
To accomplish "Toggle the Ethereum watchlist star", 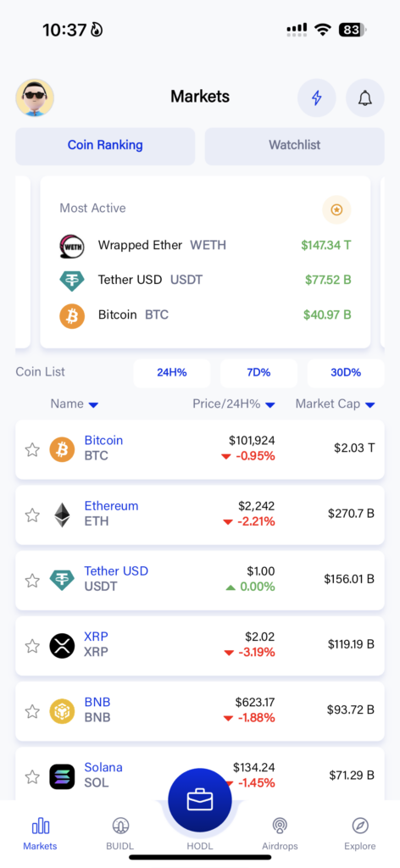I will 33,515.
